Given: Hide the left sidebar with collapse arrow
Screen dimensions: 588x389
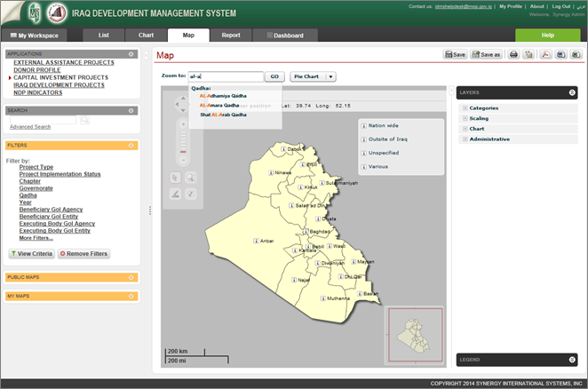Looking at the screenshot, I should (147, 56).
